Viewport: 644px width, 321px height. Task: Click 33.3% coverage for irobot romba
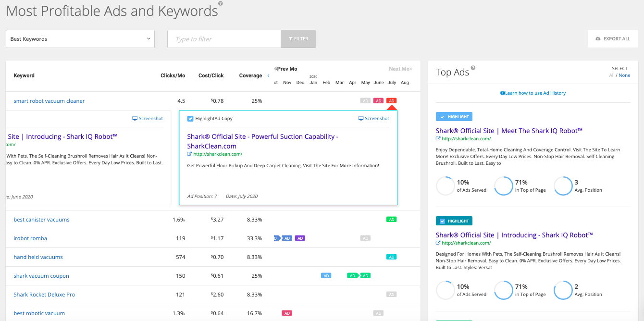(254, 238)
